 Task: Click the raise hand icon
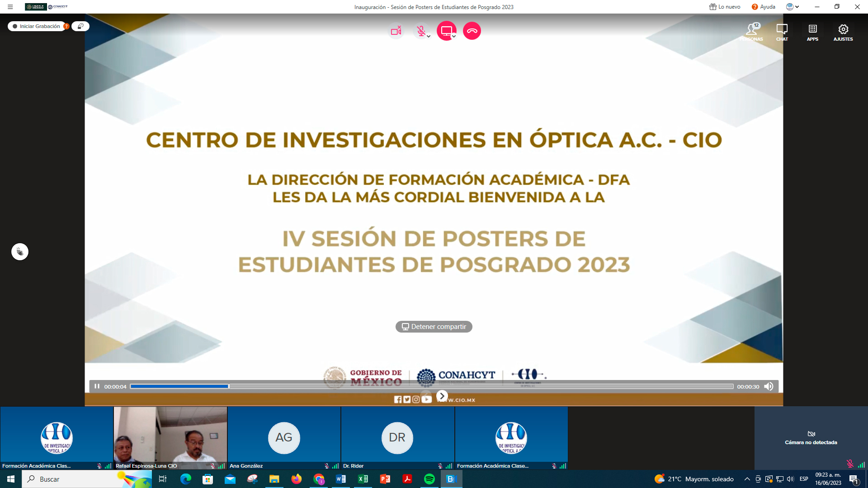tap(20, 252)
